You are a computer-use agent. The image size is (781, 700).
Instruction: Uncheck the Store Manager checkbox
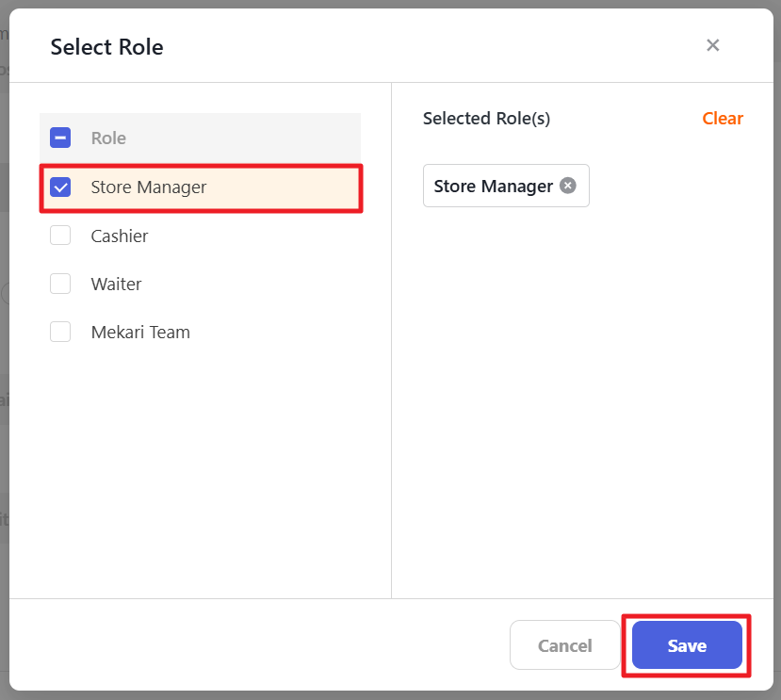tap(60, 187)
